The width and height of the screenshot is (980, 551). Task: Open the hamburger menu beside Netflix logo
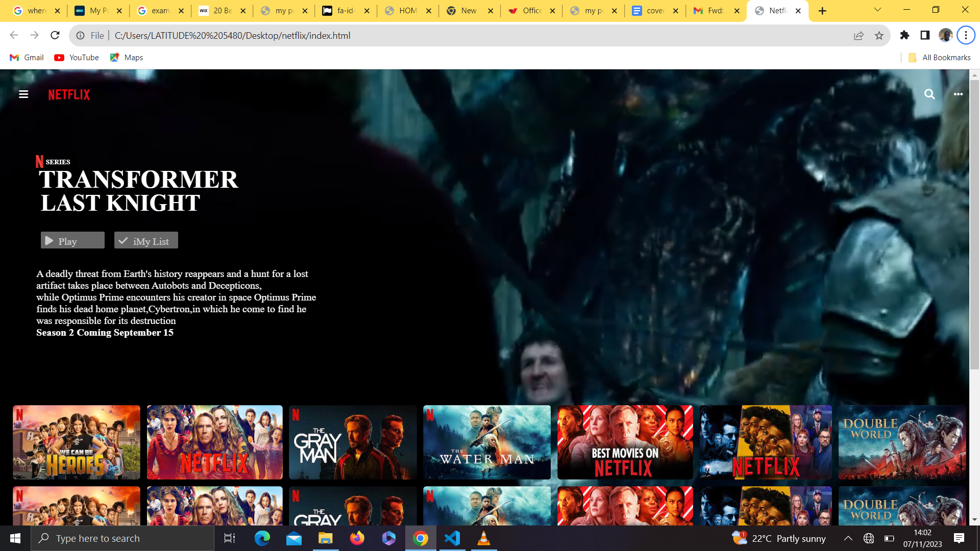pos(23,94)
